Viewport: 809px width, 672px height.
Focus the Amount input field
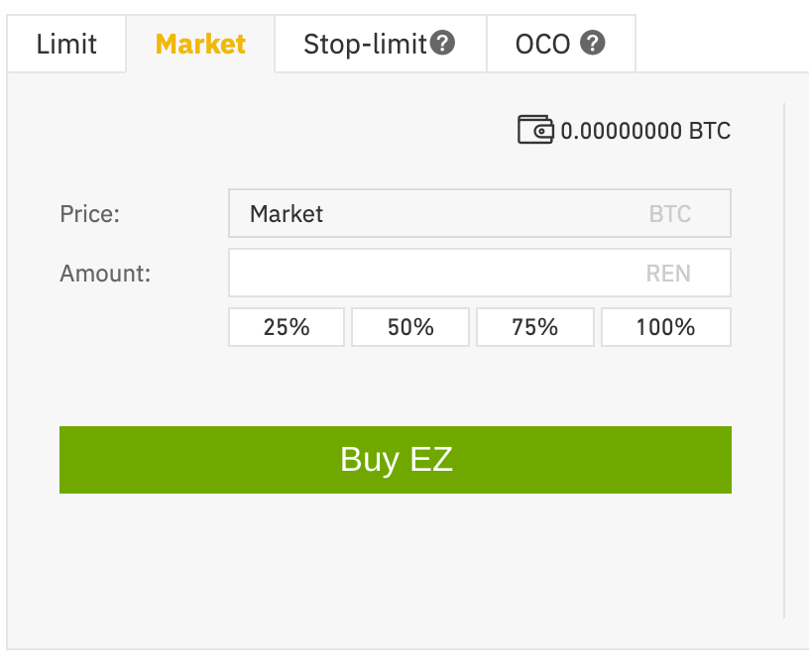tap(480, 273)
